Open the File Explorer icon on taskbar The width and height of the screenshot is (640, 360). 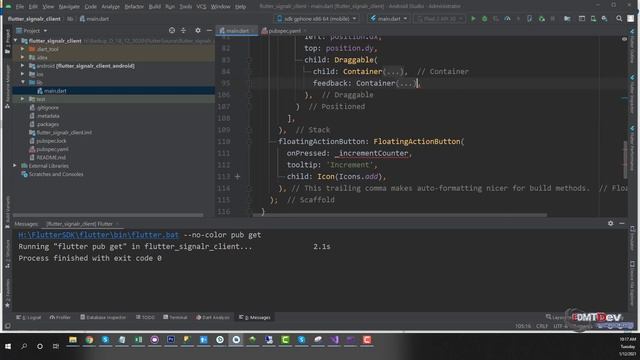(73, 340)
